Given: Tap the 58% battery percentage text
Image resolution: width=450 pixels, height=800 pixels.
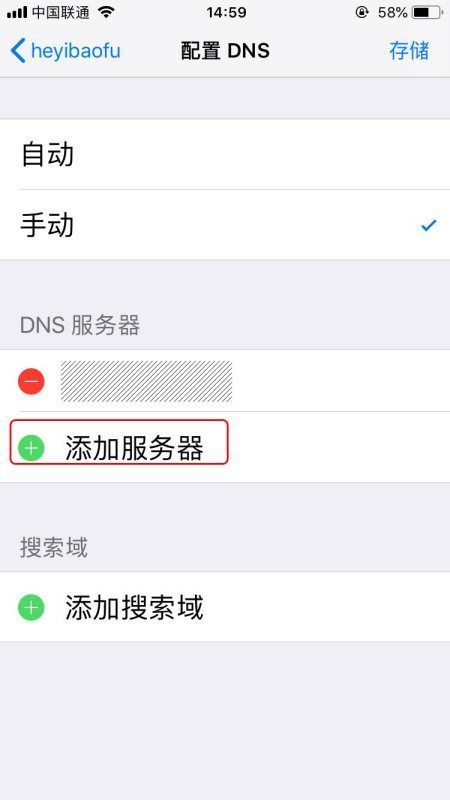Looking at the screenshot, I should coord(392,12).
